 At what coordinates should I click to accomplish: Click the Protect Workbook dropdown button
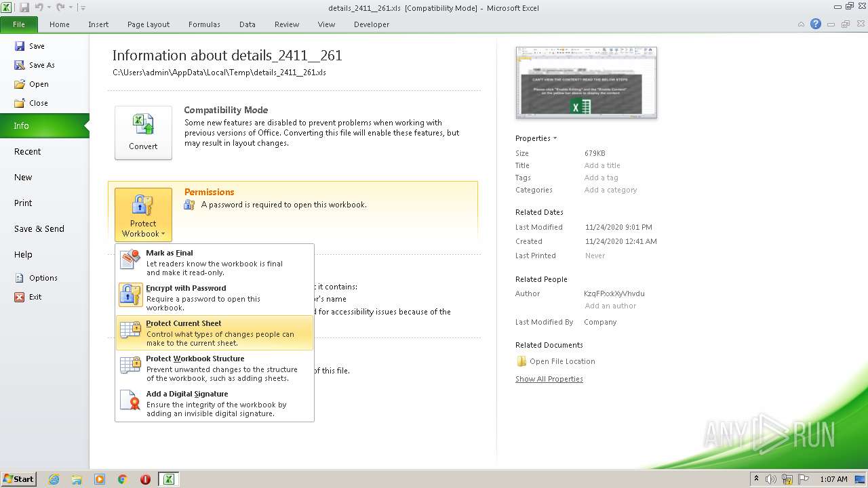click(x=143, y=215)
